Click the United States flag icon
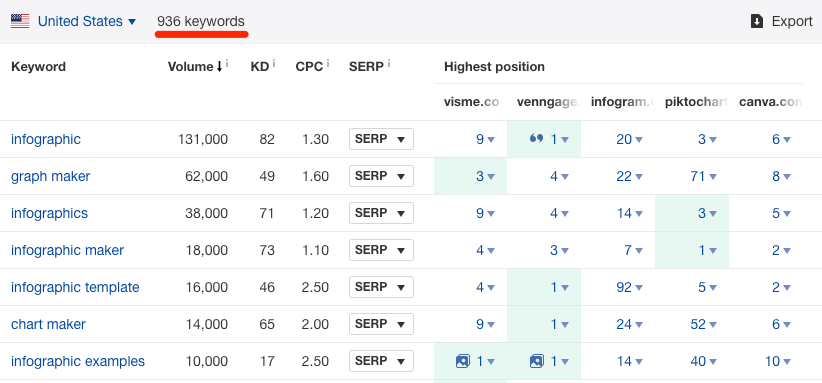 click(x=20, y=21)
